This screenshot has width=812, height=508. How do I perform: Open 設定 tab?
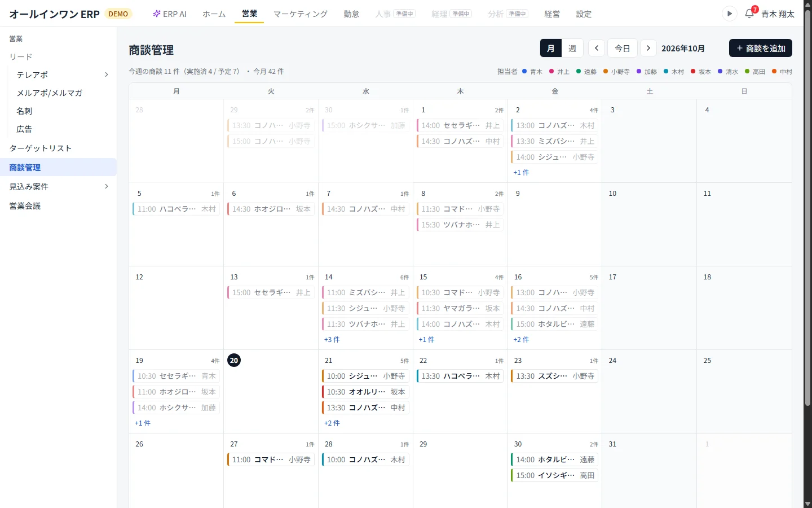pos(584,14)
